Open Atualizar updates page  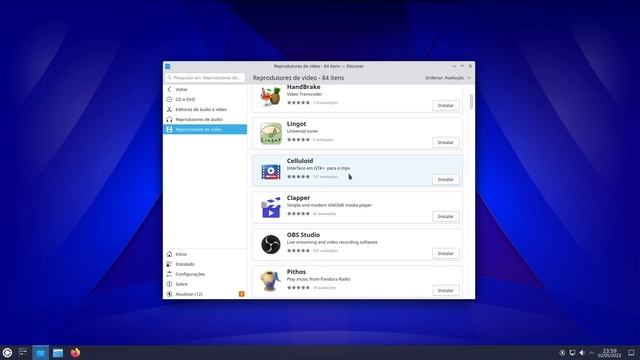click(205, 294)
